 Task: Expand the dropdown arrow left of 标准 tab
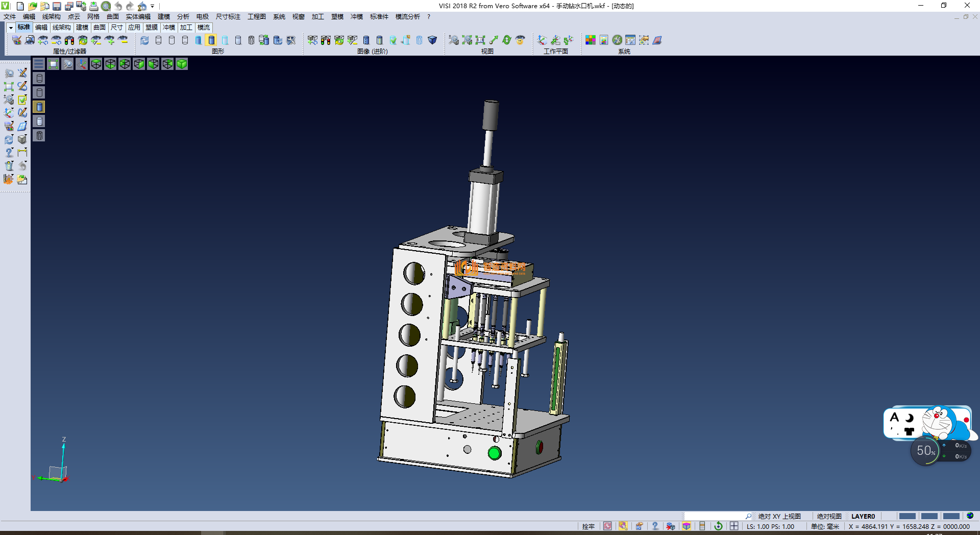(x=11, y=28)
